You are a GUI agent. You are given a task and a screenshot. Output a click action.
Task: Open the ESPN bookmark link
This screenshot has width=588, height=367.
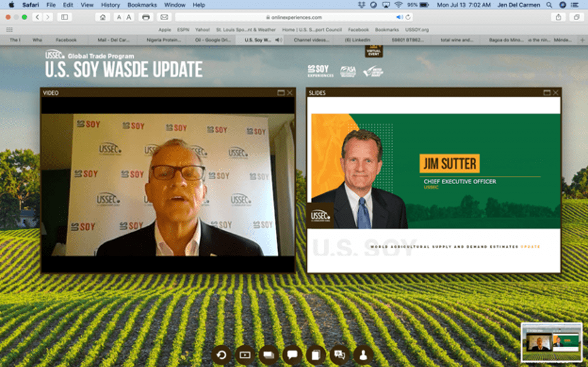pyautogui.click(x=183, y=30)
